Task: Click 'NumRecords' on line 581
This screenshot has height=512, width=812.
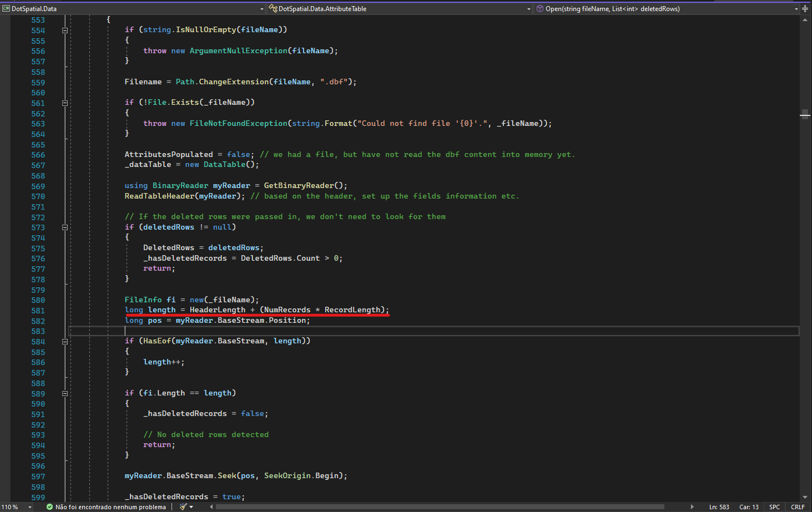Action: tap(288, 310)
